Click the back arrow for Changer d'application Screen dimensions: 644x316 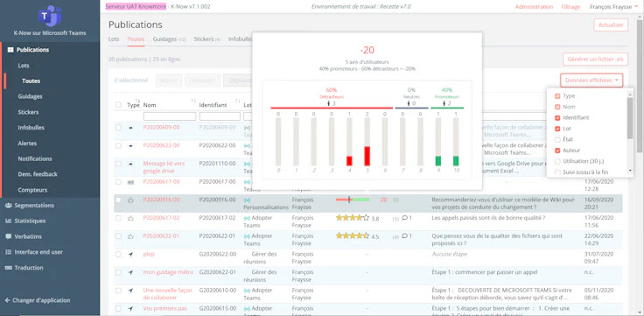point(7,300)
